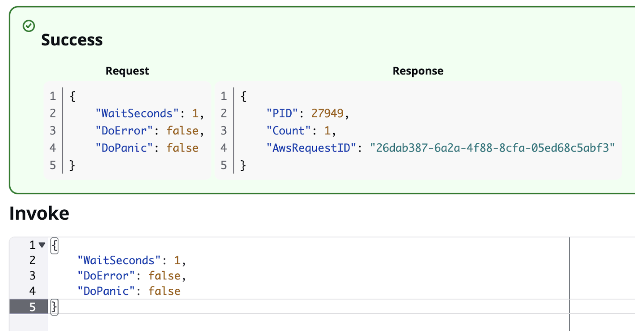Image resolution: width=644 pixels, height=331 pixels.
Task: Click the "Count" key in Response
Action: pyautogui.click(x=288, y=131)
